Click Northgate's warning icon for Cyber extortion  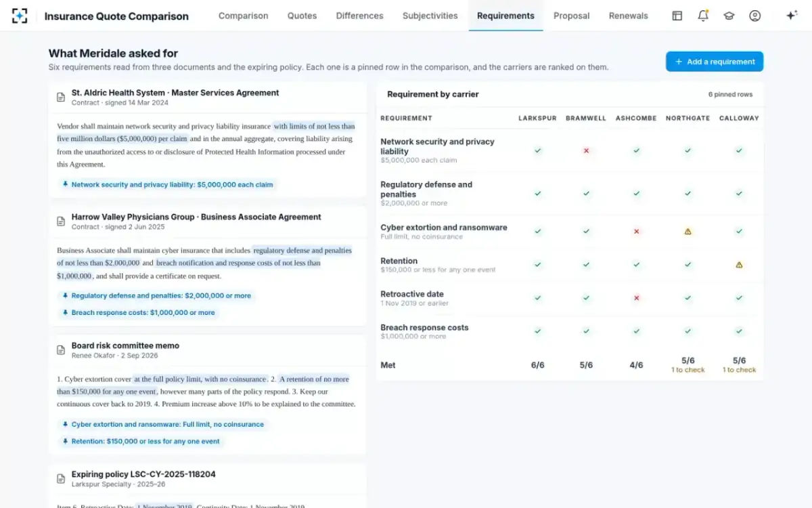(687, 231)
